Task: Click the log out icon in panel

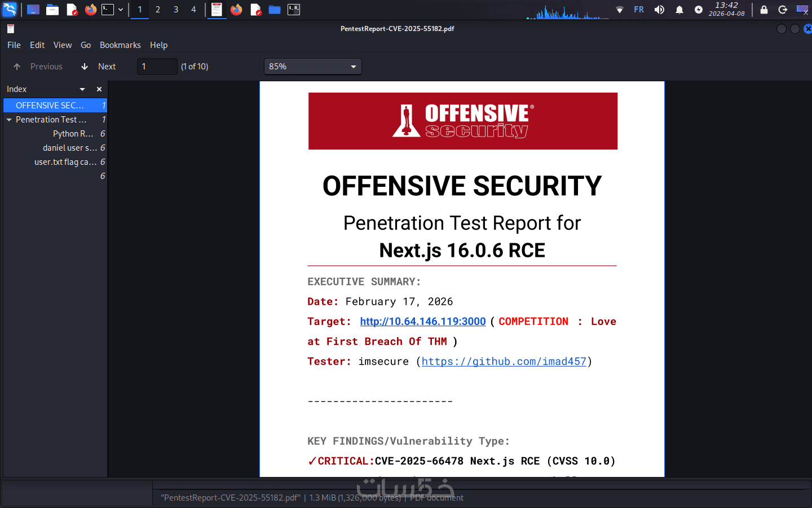Action: click(x=783, y=10)
